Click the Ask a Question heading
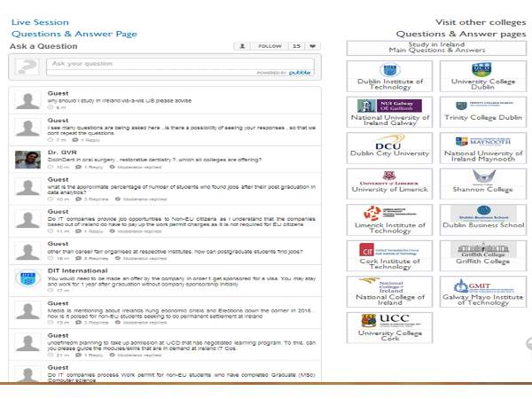The width and height of the screenshot is (532, 399). click(43, 46)
